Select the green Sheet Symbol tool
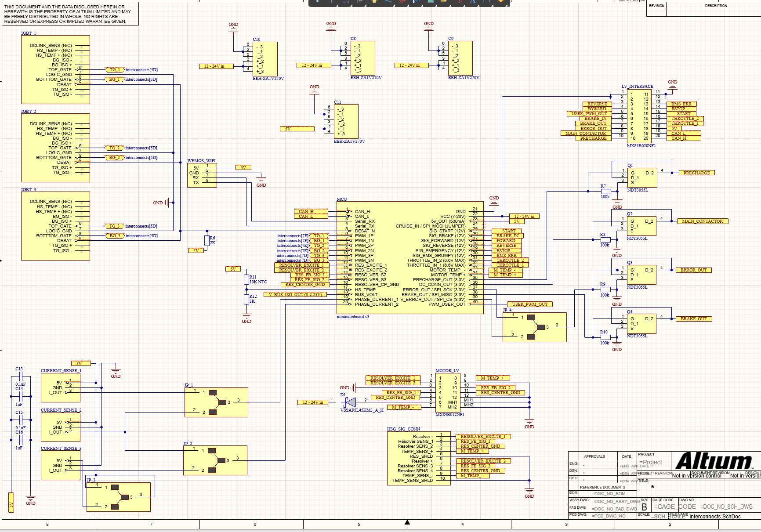This screenshot has width=761, height=532. (x=431, y=2)
